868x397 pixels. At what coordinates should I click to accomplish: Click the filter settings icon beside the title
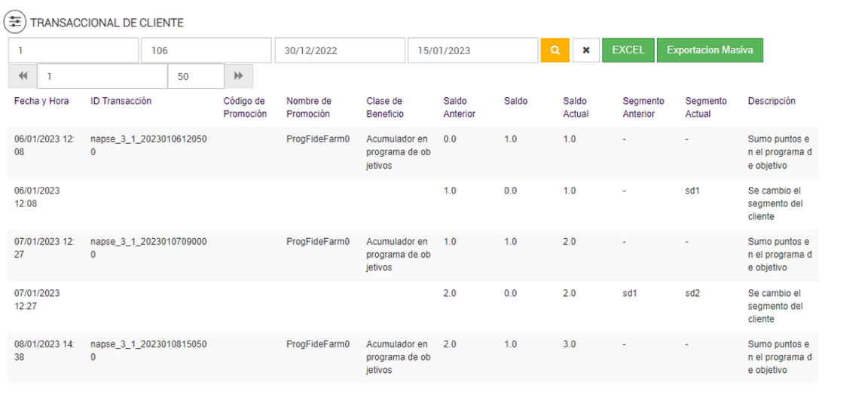pyautogui.click(x=15, y=23)
